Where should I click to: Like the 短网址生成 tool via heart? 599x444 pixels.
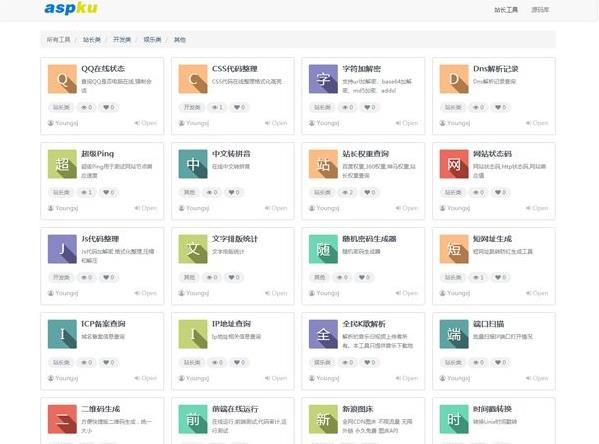click(x=500, y=277)
